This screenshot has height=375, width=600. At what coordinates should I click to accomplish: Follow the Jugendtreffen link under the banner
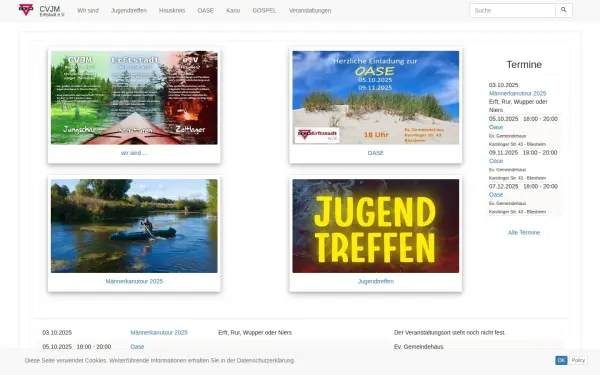[x=376, y=281]
